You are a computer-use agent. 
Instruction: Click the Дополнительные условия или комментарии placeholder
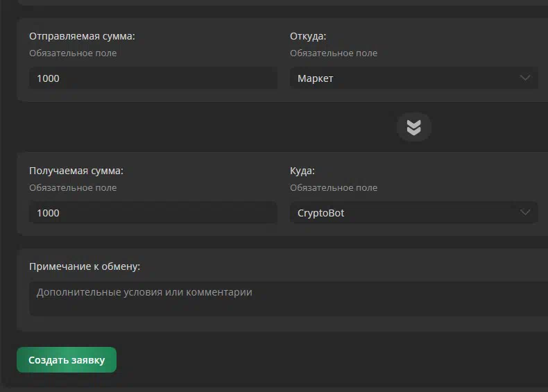[144, 292]
